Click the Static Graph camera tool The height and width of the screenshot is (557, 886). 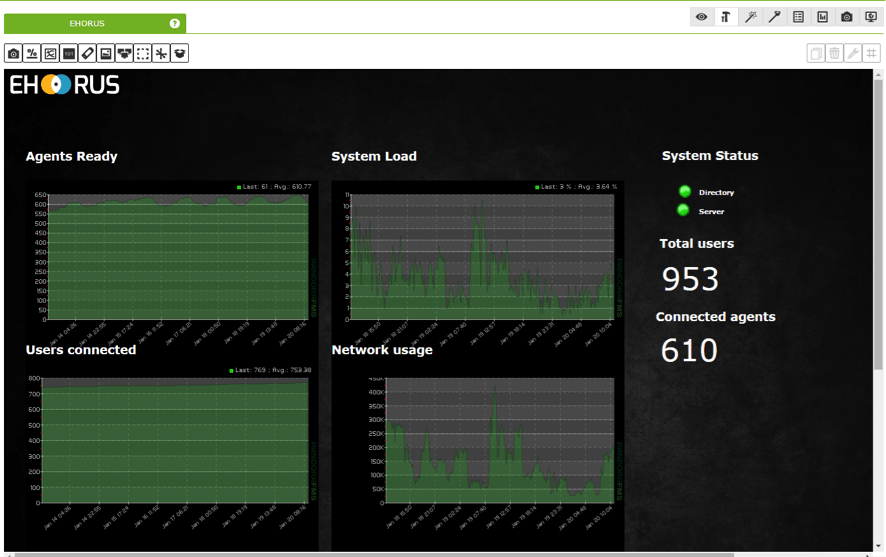[x=14, y=54]
